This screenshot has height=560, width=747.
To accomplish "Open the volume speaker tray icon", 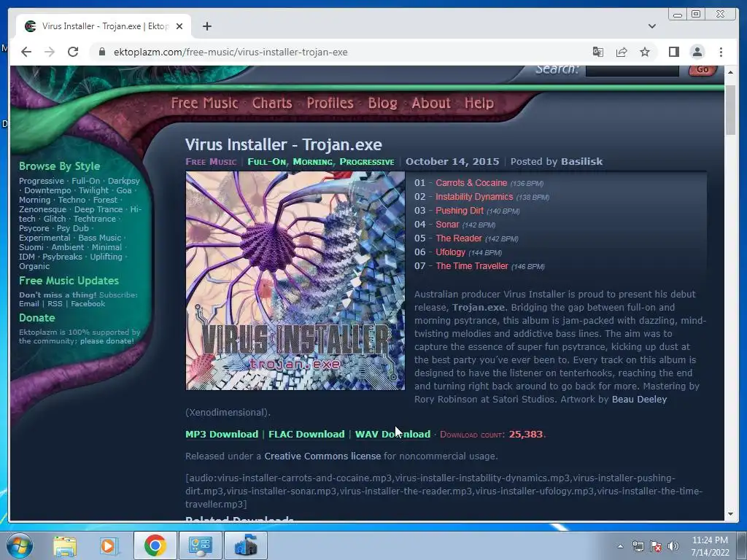I will coord(673,546).
